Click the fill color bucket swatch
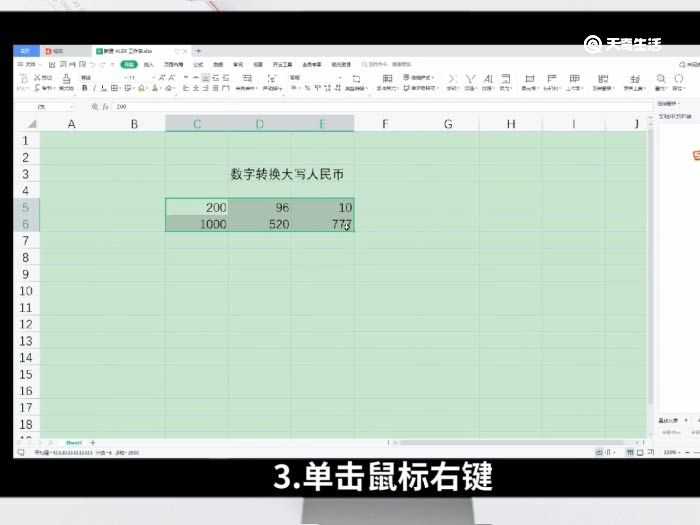The image size is (700, 525). point(141,88)
